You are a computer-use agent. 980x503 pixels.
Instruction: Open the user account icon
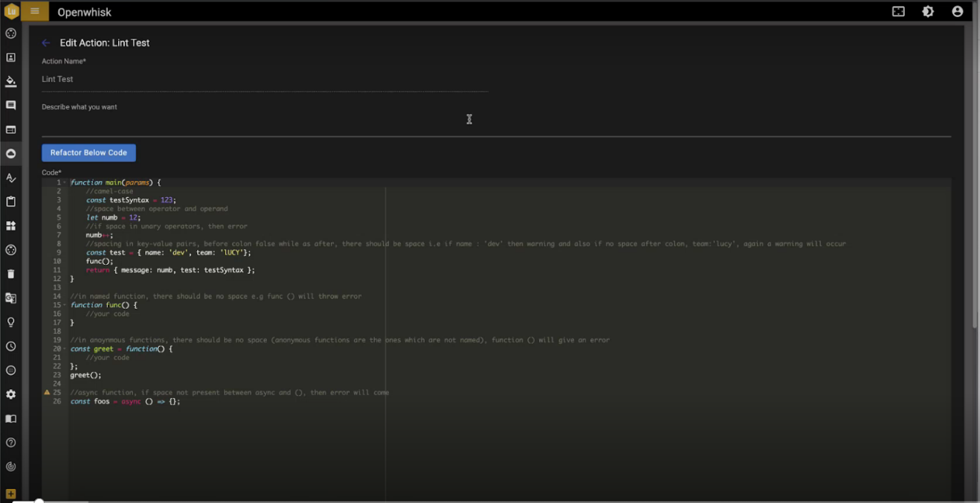(x=958, y=11)
